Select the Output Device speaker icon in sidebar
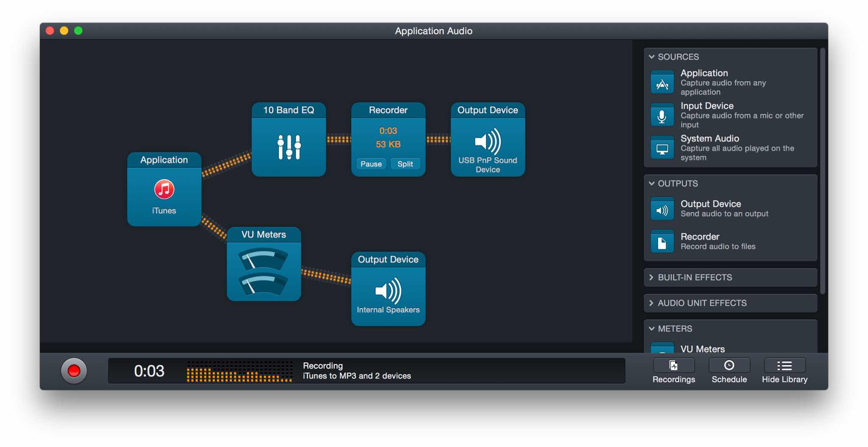This screenshot has height=447, width=868. (x=662, y=209)
